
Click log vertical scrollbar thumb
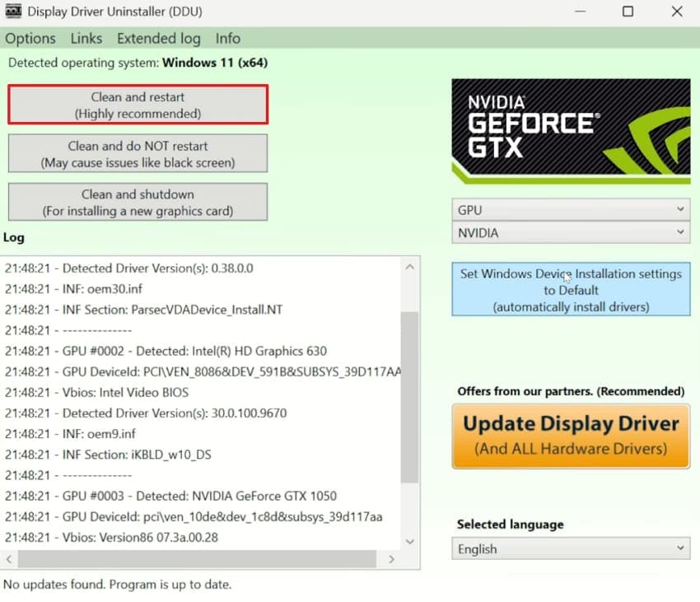click(x=409, y=398)
